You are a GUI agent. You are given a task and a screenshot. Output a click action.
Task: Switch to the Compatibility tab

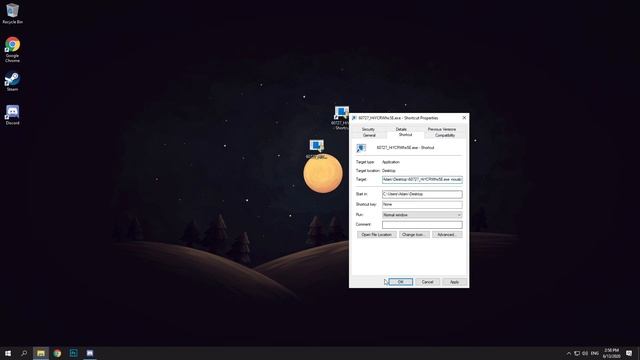(445, 135)
